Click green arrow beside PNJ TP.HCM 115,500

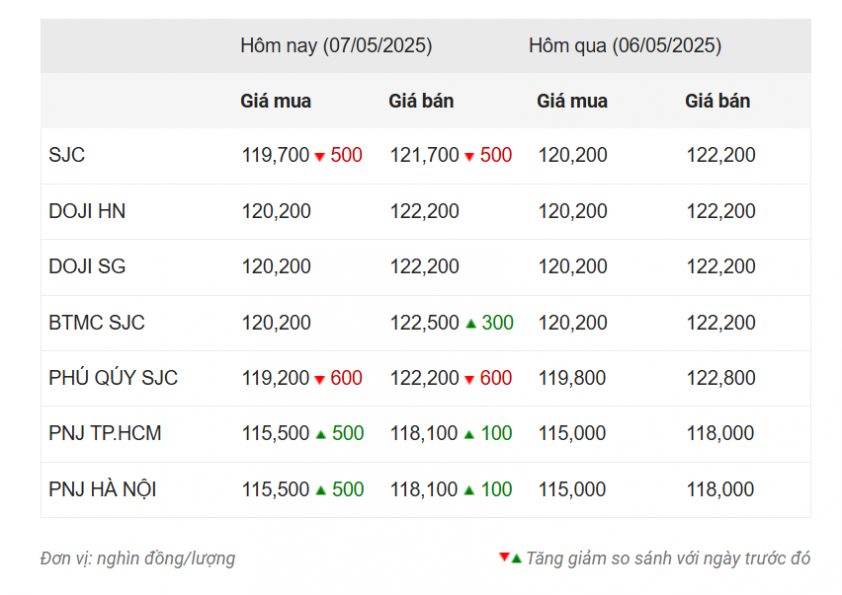tap(321, 434)
